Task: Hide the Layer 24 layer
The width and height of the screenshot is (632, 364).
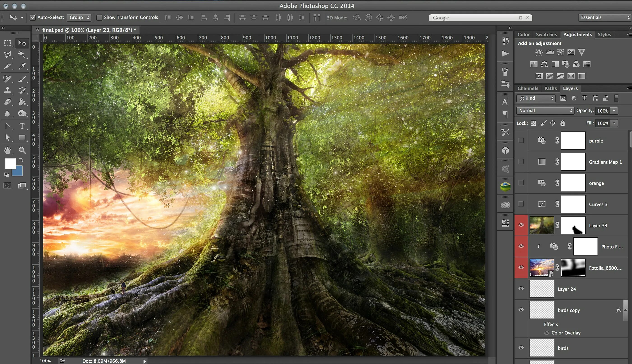Action: coord(521,289)
